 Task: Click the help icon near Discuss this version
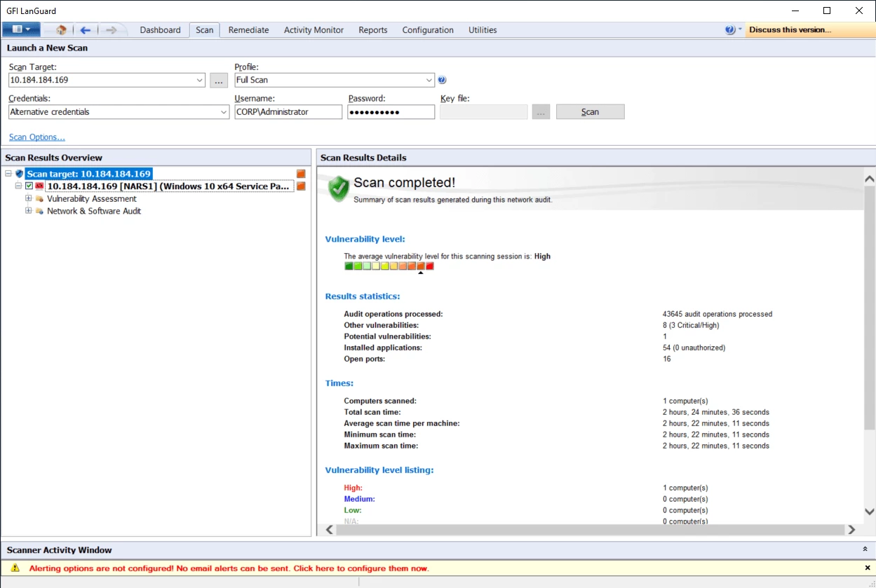729,29
